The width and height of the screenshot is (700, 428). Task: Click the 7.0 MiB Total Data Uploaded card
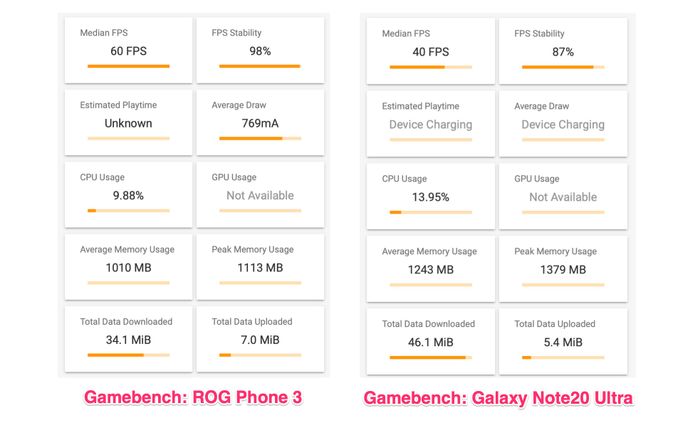pyautogui.click(x=260, y=339)
